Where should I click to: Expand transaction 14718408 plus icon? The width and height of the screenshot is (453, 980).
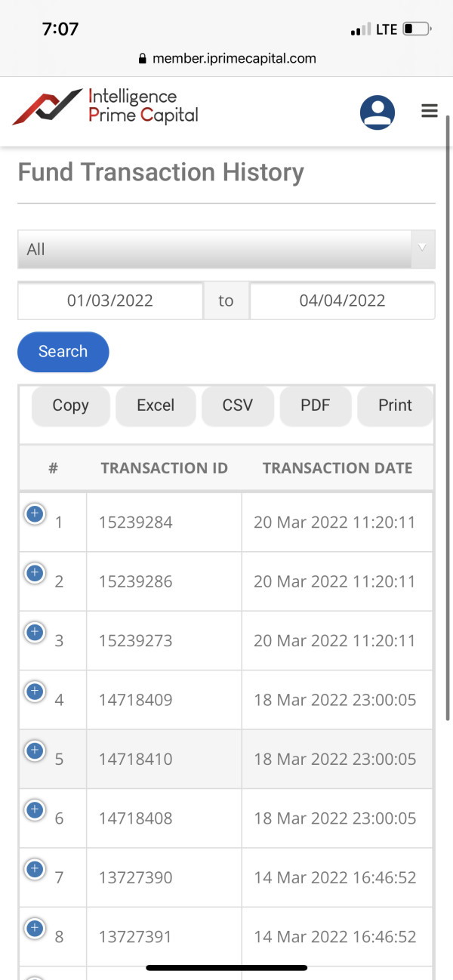point(34,810)
